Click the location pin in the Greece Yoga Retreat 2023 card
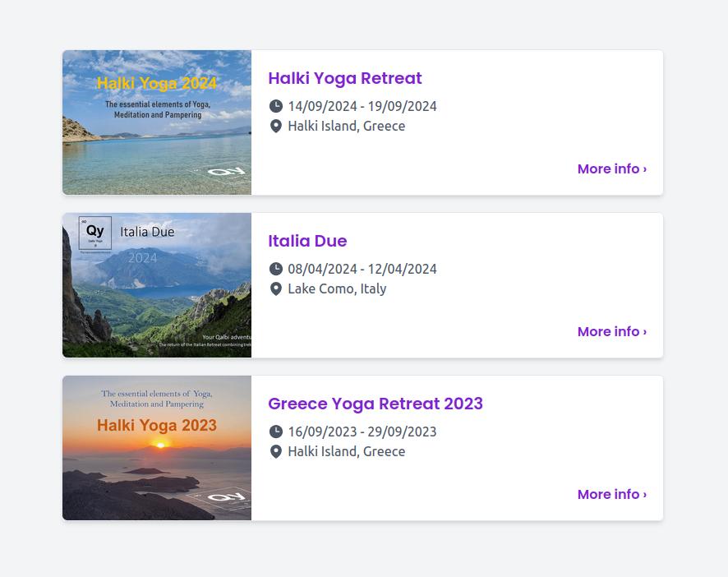Image resolution: width=728 pixels, height=577 pixels. pyautogui.click(x=276, y=451)
